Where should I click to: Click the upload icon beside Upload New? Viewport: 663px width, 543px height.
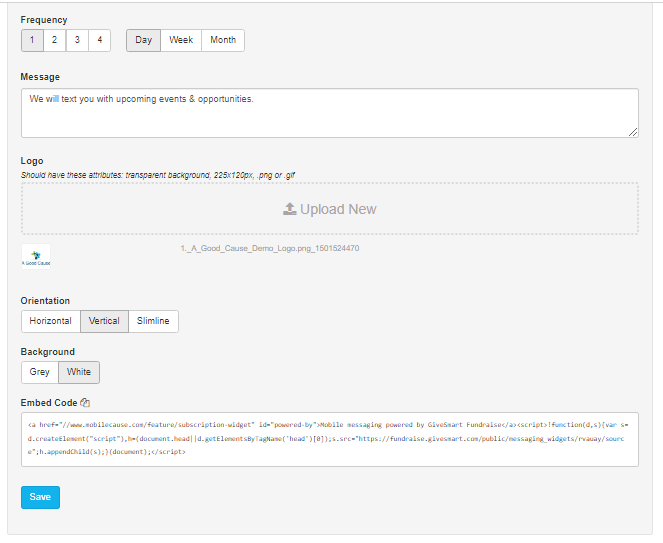click(x=290, y=209)
